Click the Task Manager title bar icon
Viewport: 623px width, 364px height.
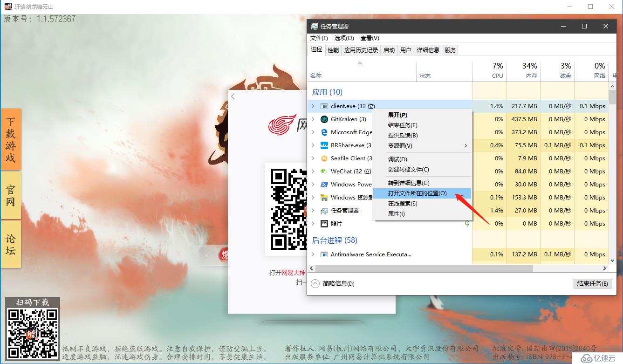coord(315,27)
